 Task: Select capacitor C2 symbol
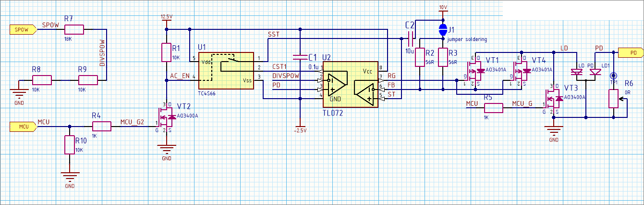coord(411,36)
